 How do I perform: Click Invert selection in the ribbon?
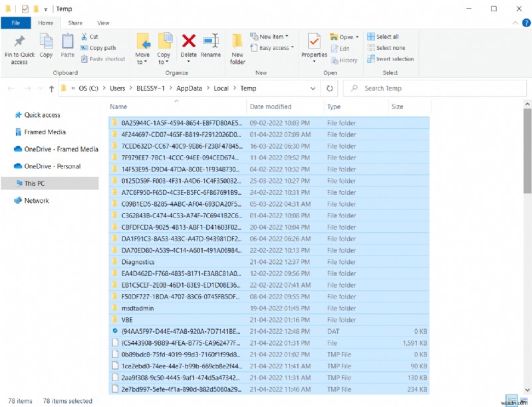point(390,59)
